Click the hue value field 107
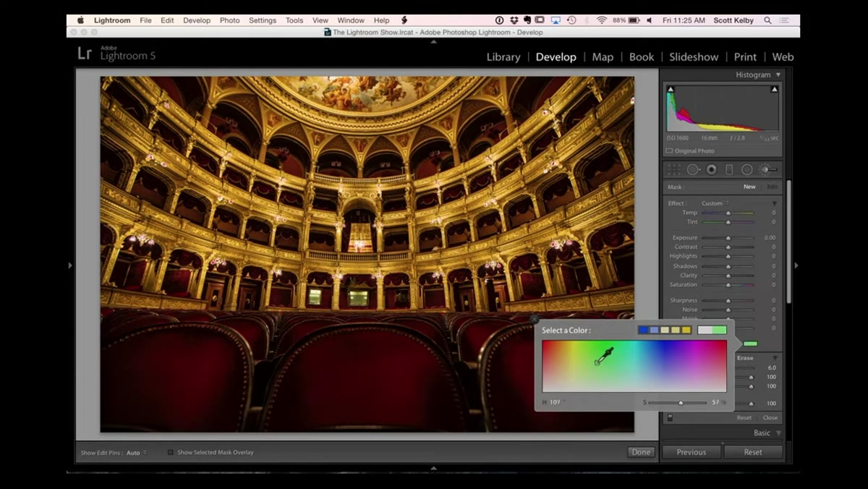 point(555,402)
